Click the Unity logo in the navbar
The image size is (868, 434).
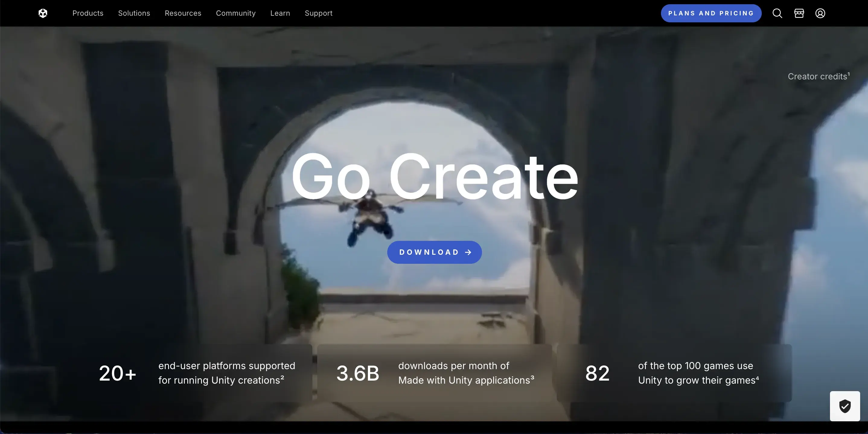(x=43, y=13)
